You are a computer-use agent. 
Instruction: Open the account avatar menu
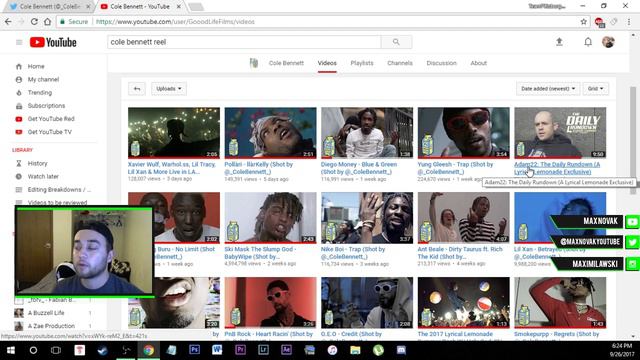[608, 42]
